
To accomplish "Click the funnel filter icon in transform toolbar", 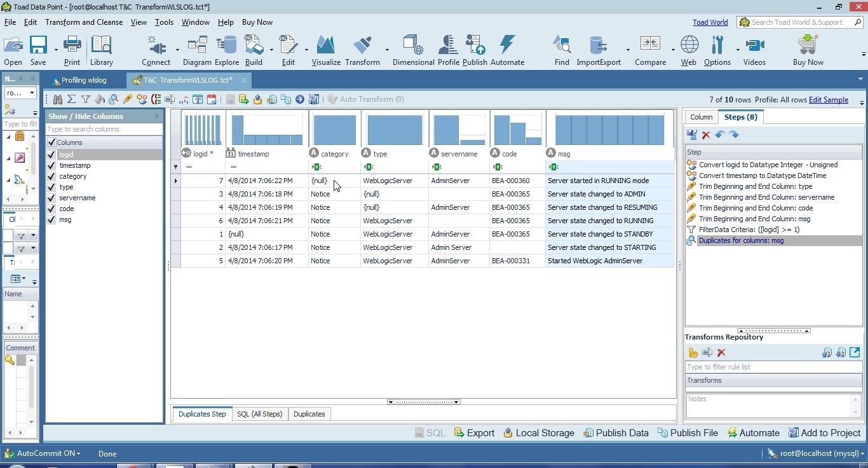I will [86, 99].
